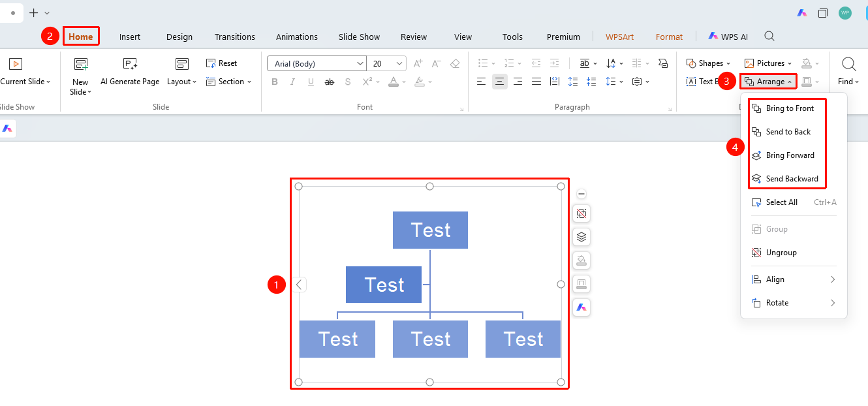Increase font size with A+ icon
Screen dimensions: 868x406
pyautogui.click(x=418, y=63)
